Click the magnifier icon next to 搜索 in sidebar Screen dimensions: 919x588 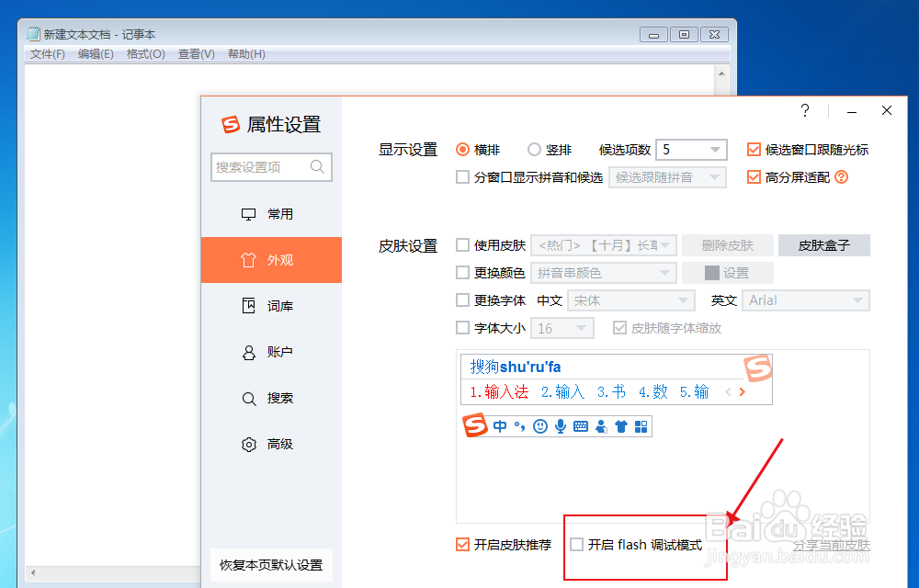[248, 398]
